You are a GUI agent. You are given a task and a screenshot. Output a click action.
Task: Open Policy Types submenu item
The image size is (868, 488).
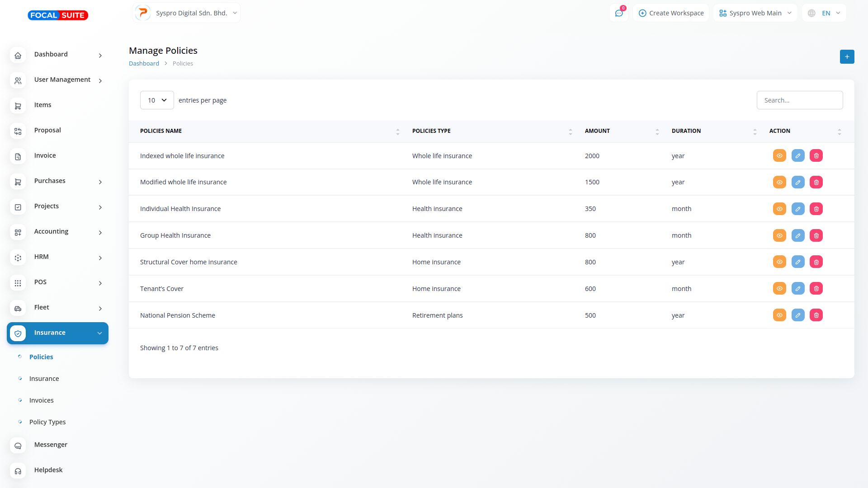tap(47, 422)
